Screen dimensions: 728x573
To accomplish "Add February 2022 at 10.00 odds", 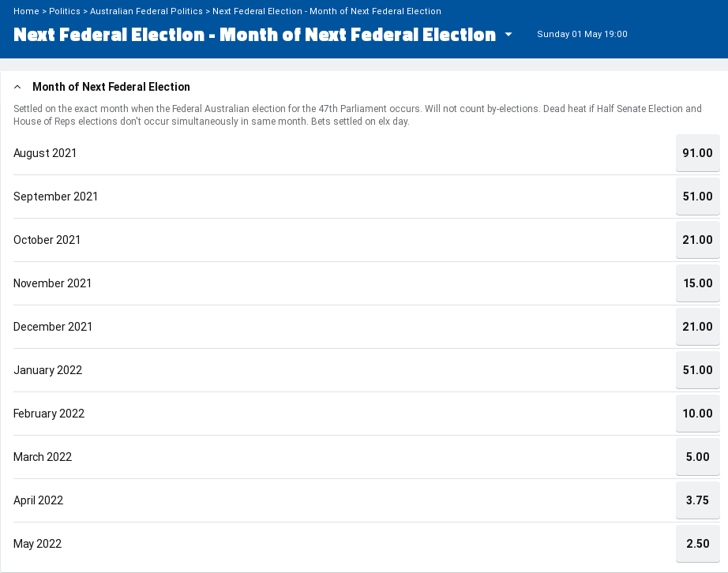I will click(x=697, y=414).
